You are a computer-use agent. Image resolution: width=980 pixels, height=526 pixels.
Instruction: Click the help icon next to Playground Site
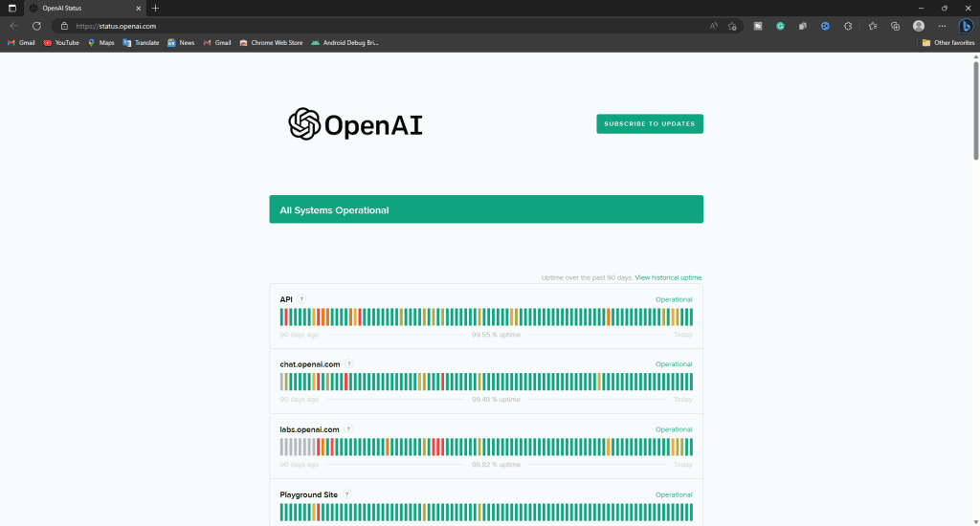click(x=346, y=494)
